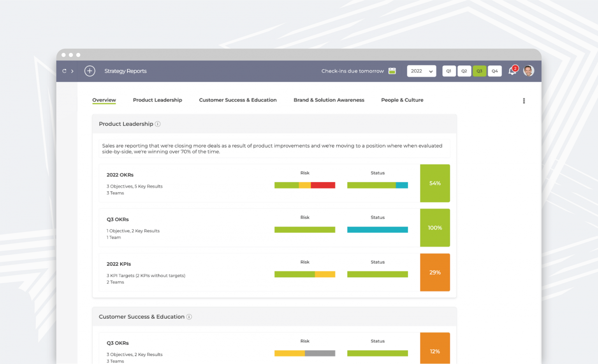Switch to the Q2 quarter filter
The width and height of the screenshot is (598, 364).
(x=464, y=71)
